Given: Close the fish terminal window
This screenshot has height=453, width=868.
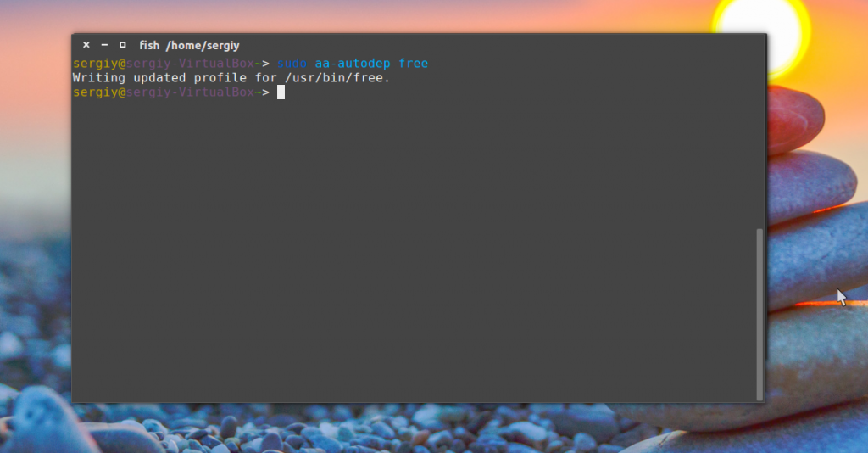Looking at the screenshot, I should tap(86, 45).
